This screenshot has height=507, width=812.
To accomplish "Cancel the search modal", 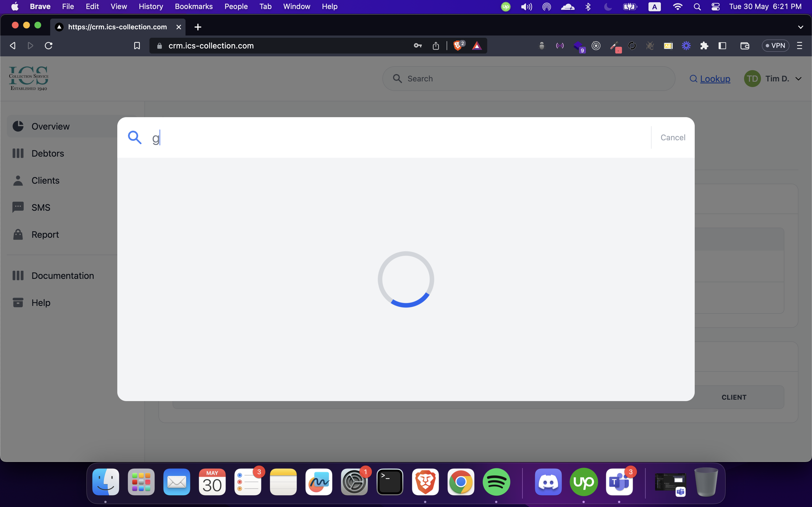I will click(x=672, y=137).
